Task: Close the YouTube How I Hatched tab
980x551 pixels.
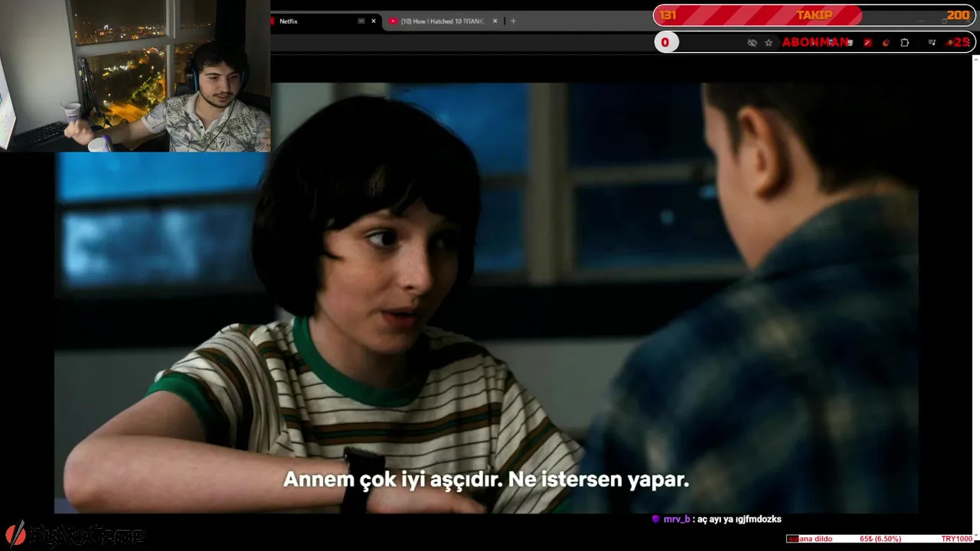Action: point(495,21)
